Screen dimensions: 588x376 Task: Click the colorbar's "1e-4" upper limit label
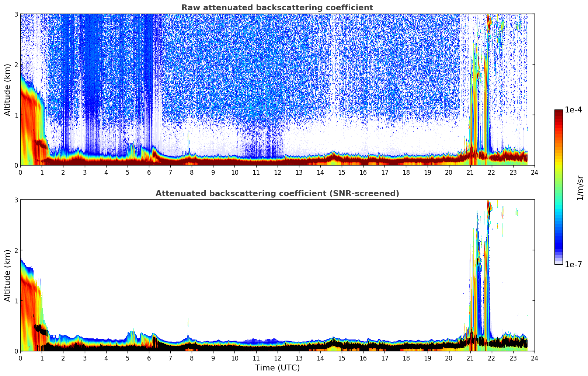tap(573, 110)
